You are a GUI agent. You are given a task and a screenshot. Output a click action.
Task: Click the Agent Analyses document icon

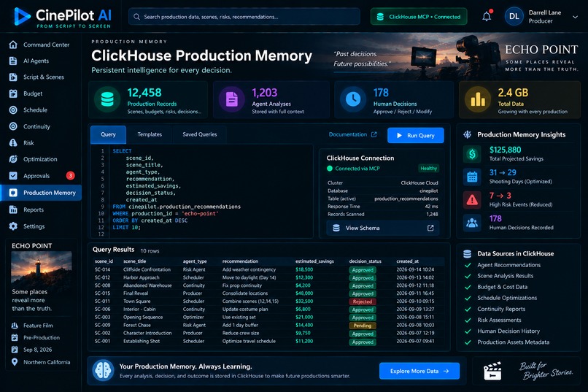[232, 99]
